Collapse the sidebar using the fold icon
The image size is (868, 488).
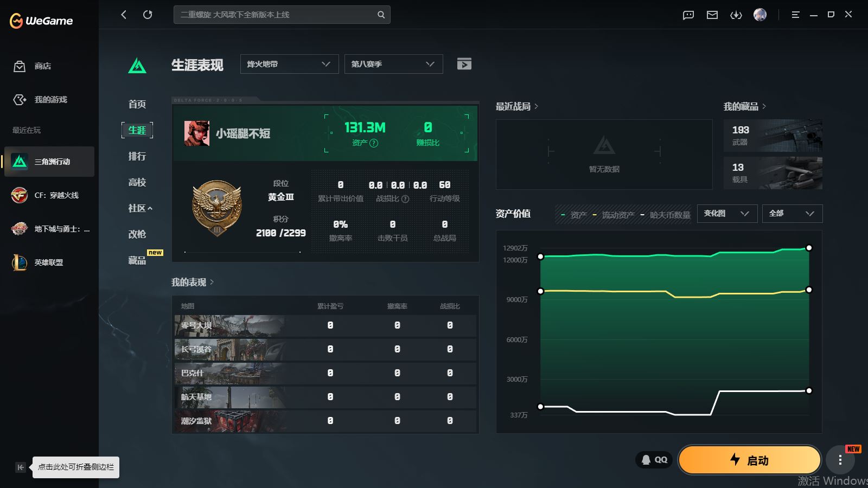coord(21,467)
